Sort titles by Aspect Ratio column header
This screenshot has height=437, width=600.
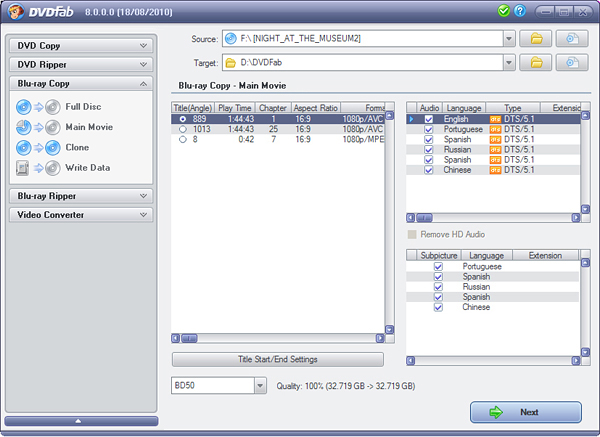(x=316, y=108)
